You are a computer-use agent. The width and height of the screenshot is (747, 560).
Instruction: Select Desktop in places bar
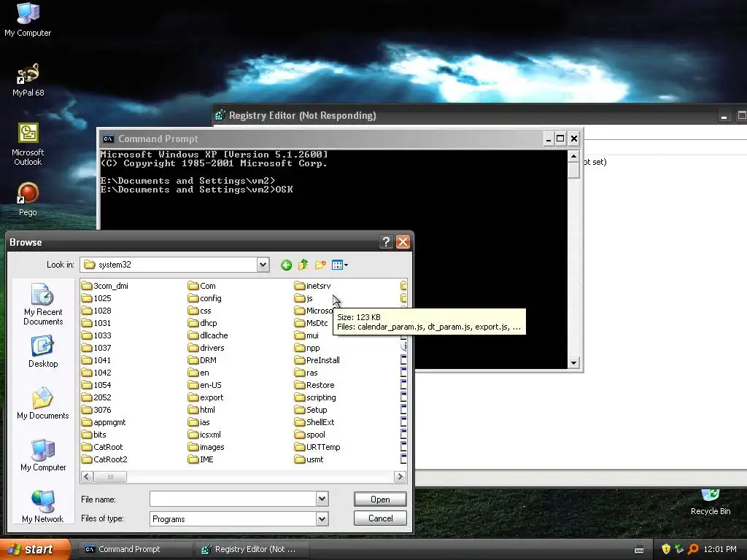point(43,351)
